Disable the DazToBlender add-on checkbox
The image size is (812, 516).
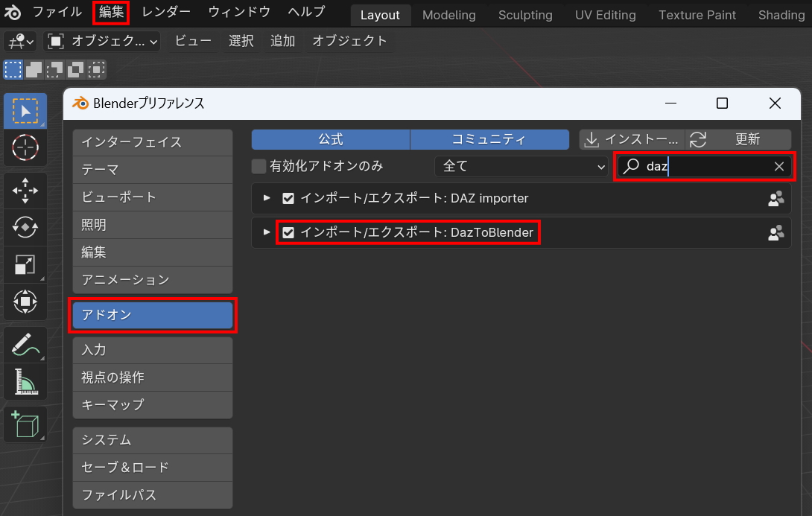click(x=288, y=232)
